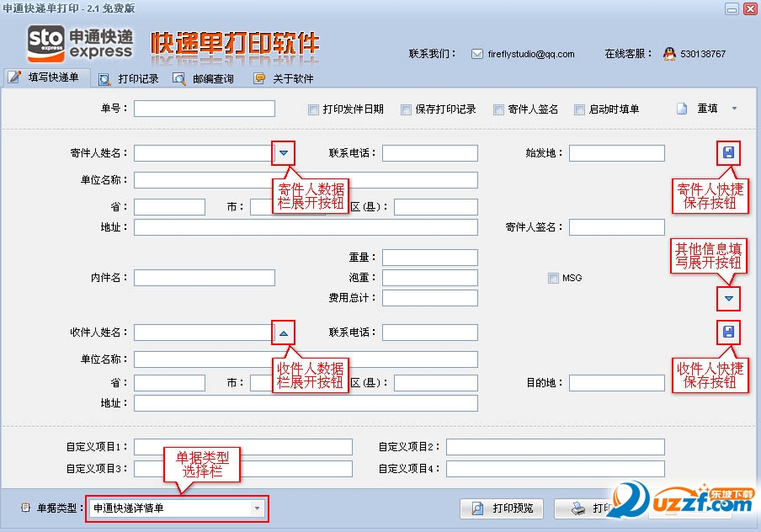The width and height of the screenshot is (761, 532).
Task: Click the 费用总计 input field
Action: click(430, 298)
